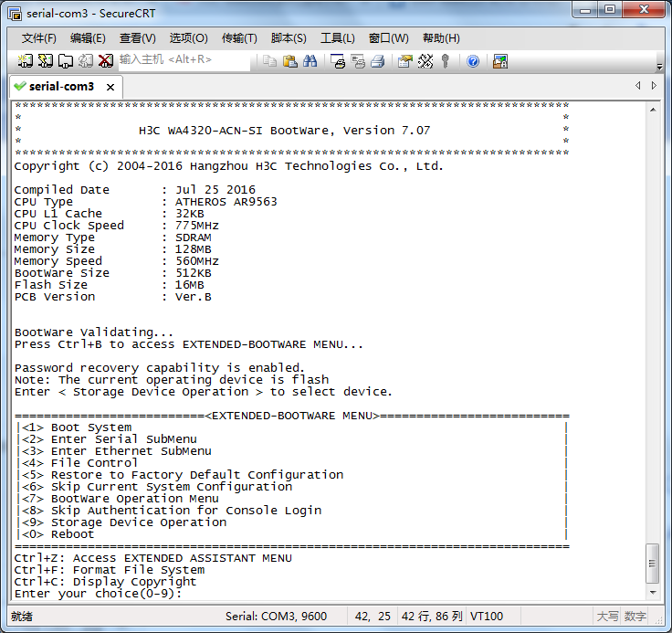Viewport: 672px width, 633px height.
Task: Click the terminal scrollbar down arrow
Action: (x=652, y=593)
